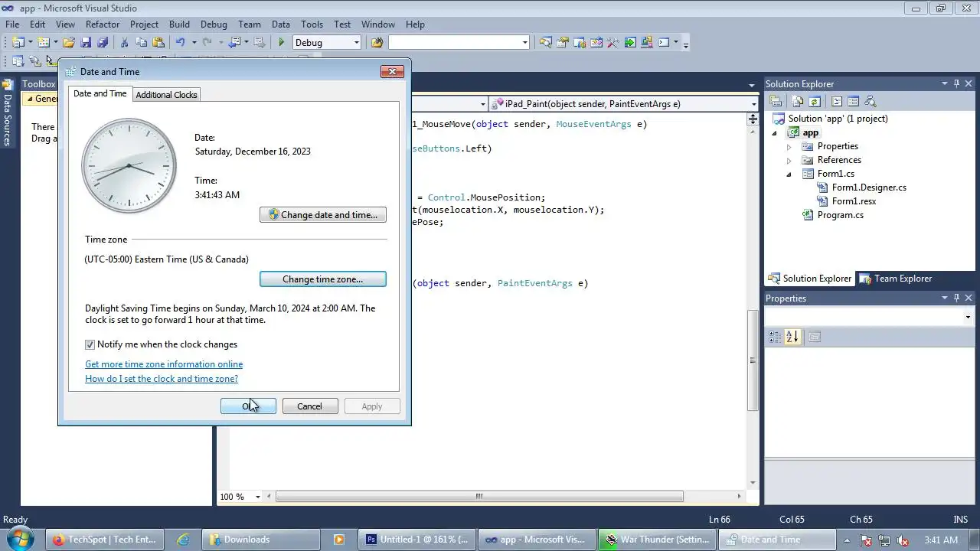
Task: Collapse the Form1.cs node
Action: 789,174
